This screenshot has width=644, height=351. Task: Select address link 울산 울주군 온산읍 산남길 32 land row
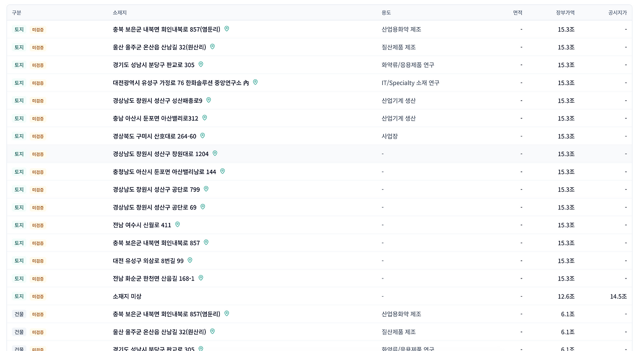(159, 47)
